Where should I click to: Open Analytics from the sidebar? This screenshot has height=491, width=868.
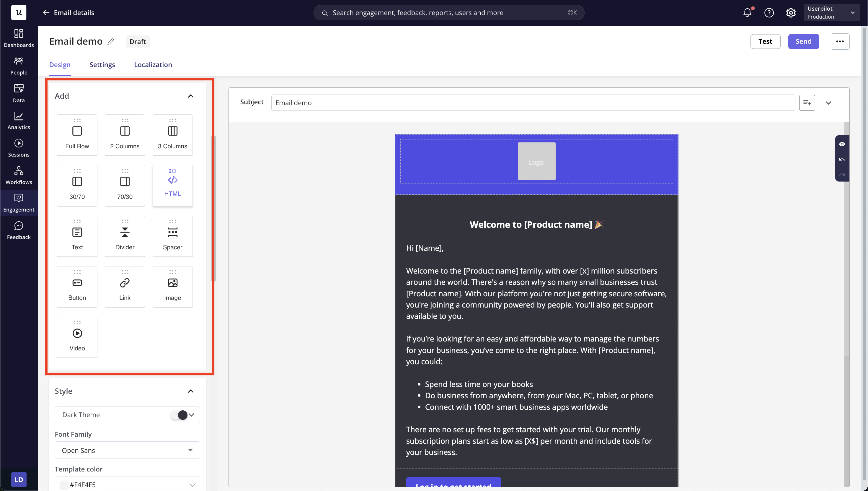point(19,121)
